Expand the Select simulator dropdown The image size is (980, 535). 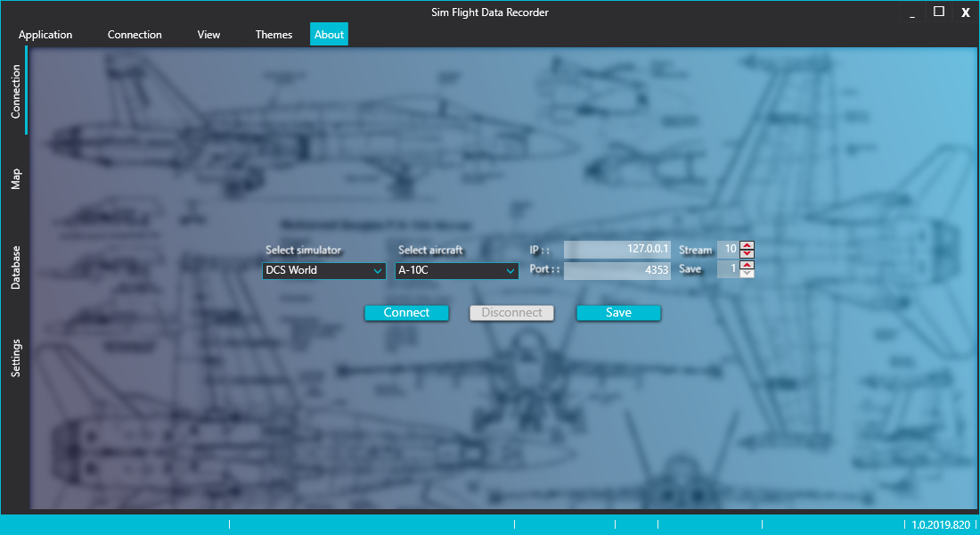(324, 271)
